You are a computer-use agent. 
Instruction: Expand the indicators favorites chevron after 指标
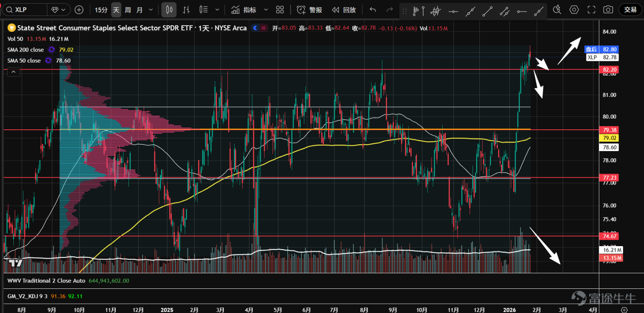coord(266,10)
